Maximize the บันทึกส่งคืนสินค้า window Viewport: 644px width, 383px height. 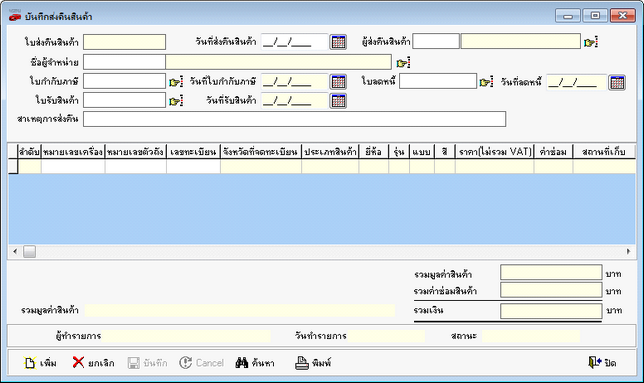click(x=595, y=16)
